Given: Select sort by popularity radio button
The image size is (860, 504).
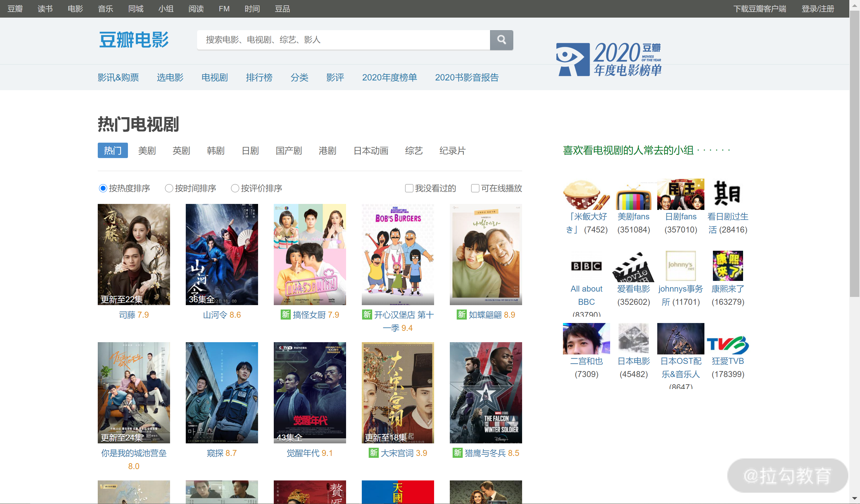Looking at the screenshot, I should tap(103, 188).
